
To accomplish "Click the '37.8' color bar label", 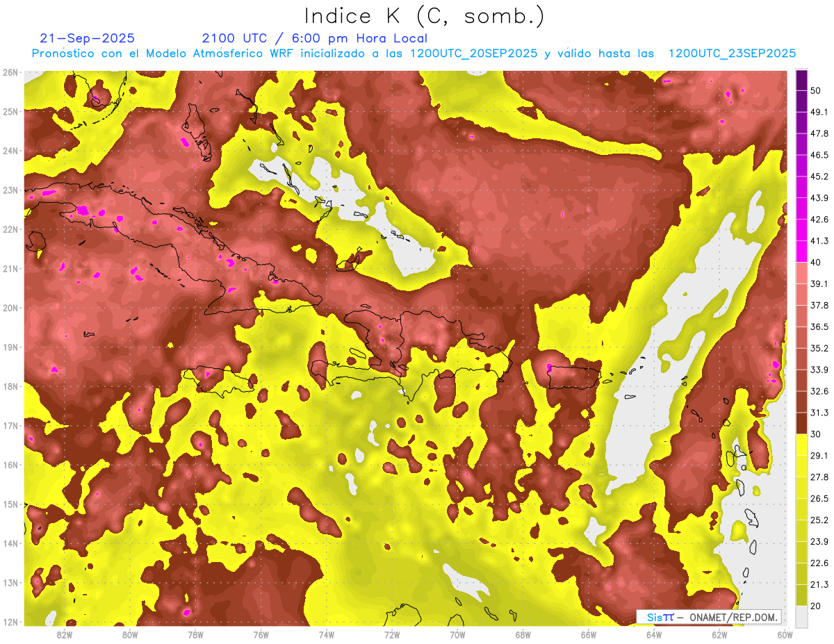I will (x=819, y=305).
